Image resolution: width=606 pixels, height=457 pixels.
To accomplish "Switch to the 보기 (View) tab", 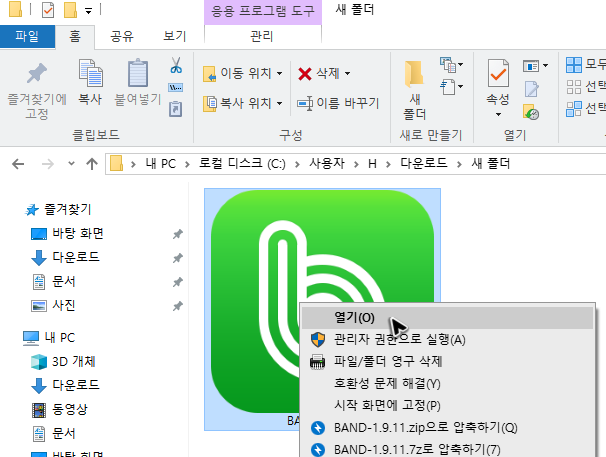I will [x=175, y=37].
